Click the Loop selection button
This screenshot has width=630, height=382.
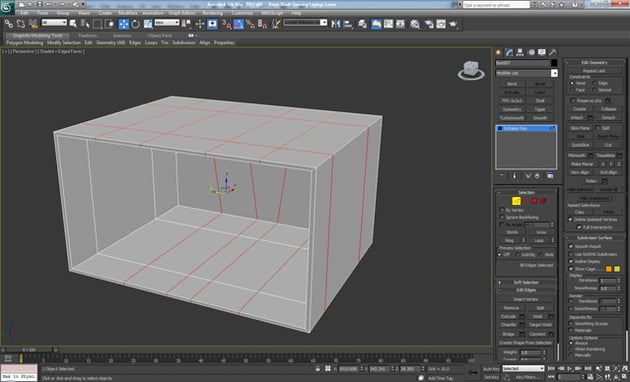click(539, 240)
